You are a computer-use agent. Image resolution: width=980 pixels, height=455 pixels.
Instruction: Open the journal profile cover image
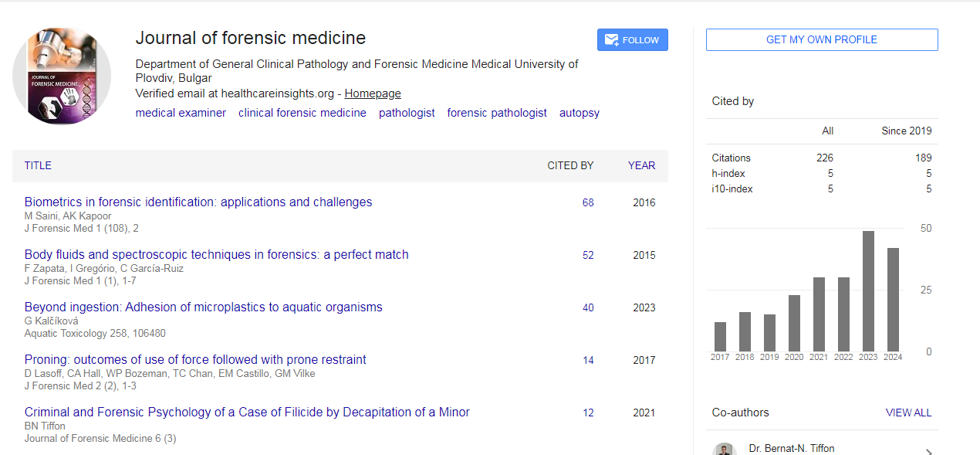62,76
